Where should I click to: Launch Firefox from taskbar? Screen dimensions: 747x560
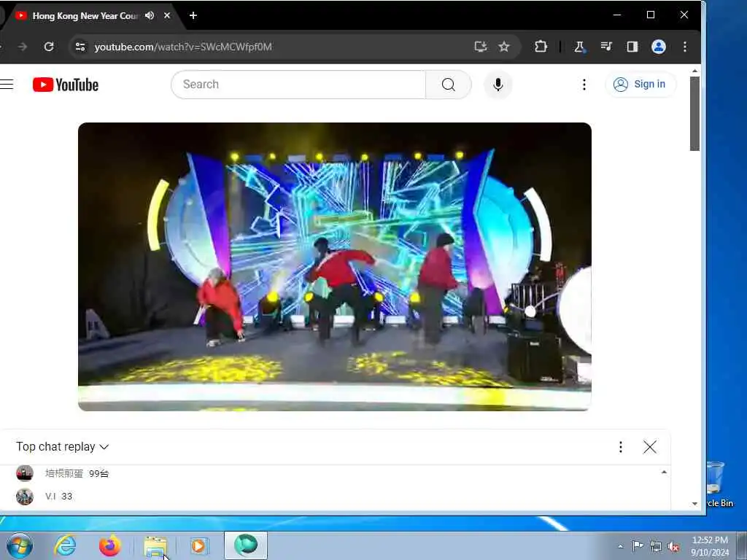110,545
